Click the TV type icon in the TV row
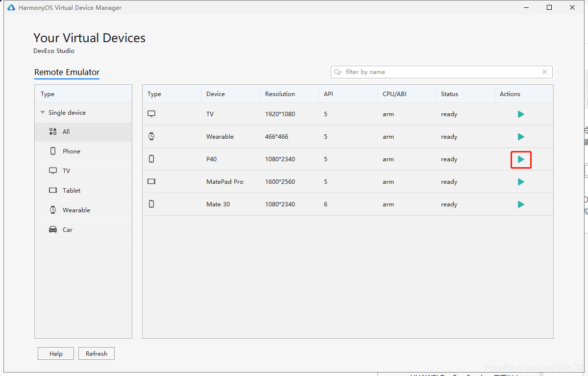The width and height of the screenshot is (588, 376). [x=151, y=114]
